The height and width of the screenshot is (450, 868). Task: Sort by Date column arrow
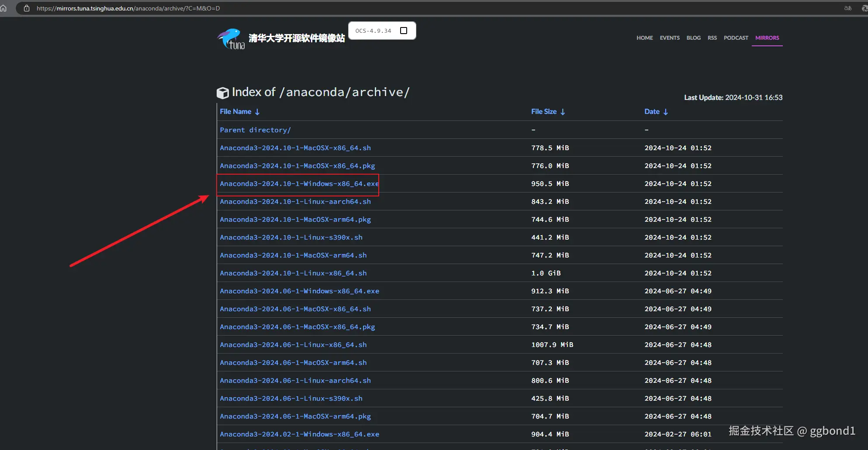point(665,112)
